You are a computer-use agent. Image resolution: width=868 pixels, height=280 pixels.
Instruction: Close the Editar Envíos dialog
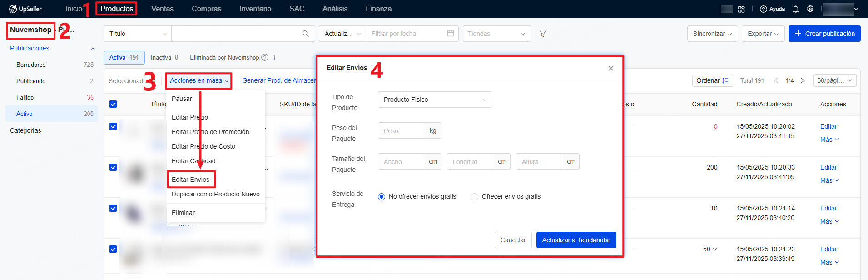coord(610,68)
